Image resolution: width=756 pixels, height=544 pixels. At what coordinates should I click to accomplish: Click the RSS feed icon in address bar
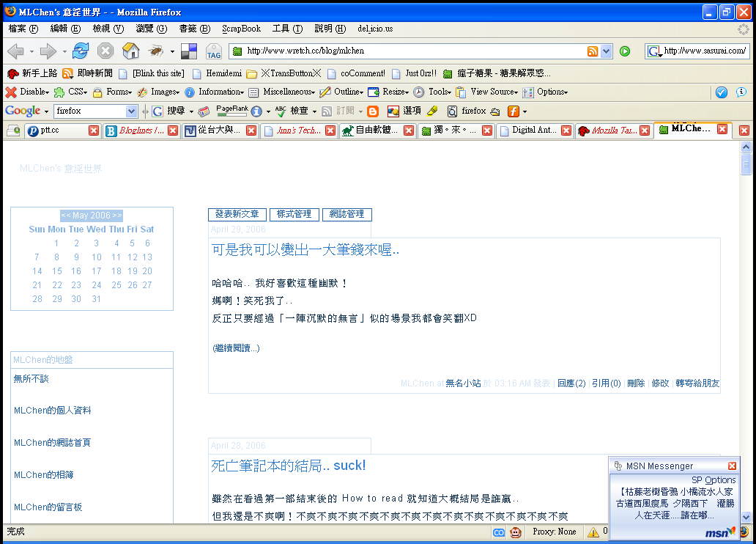(593, 51)
